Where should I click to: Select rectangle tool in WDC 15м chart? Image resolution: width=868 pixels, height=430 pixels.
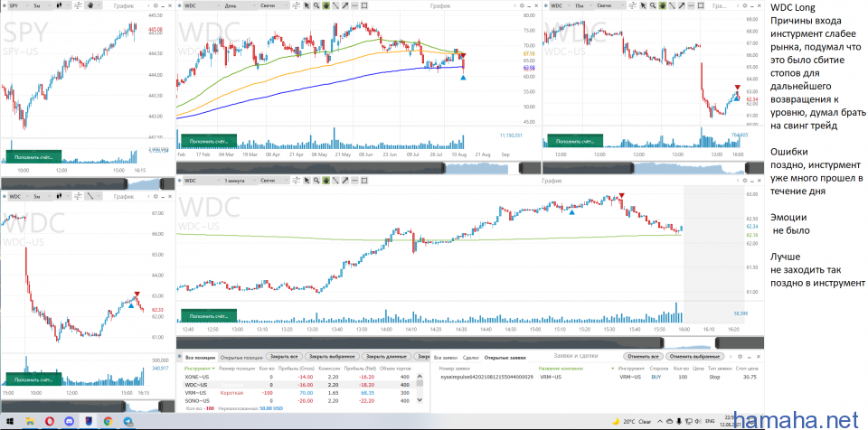pos(701,5)
